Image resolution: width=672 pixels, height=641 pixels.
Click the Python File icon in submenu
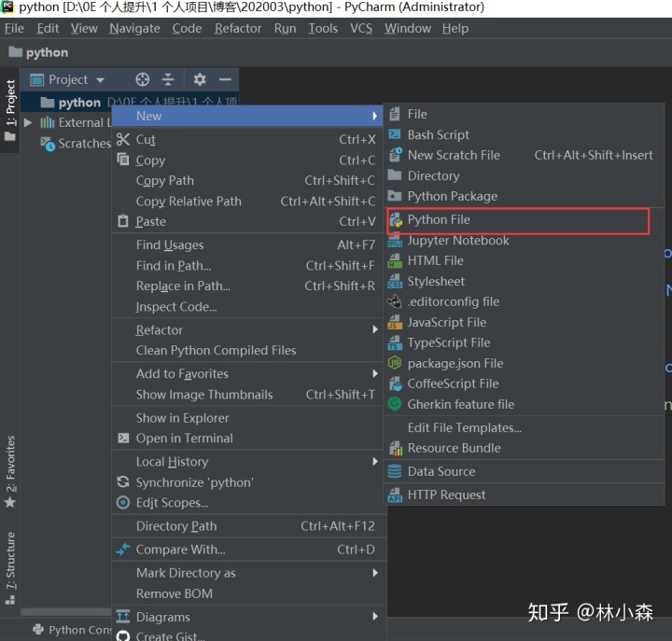(396, 220)
